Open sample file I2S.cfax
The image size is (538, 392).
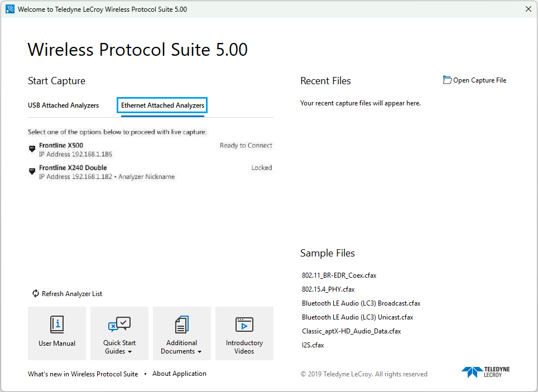(x=313, y=345)
